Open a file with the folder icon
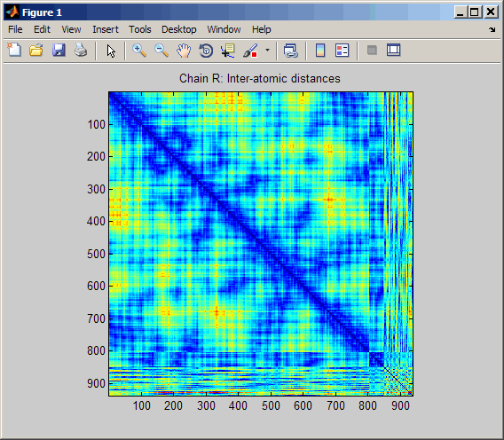 click(36, 51)
